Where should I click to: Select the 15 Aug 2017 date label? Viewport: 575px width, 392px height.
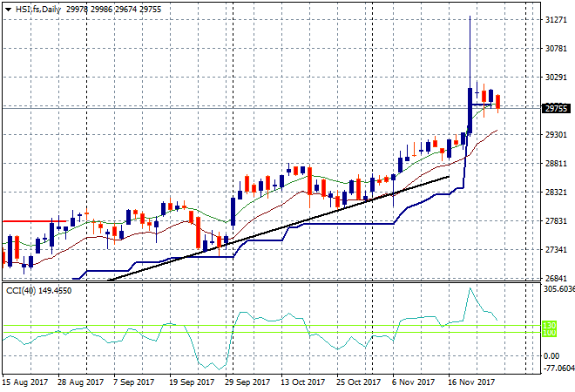pos(24,382)
